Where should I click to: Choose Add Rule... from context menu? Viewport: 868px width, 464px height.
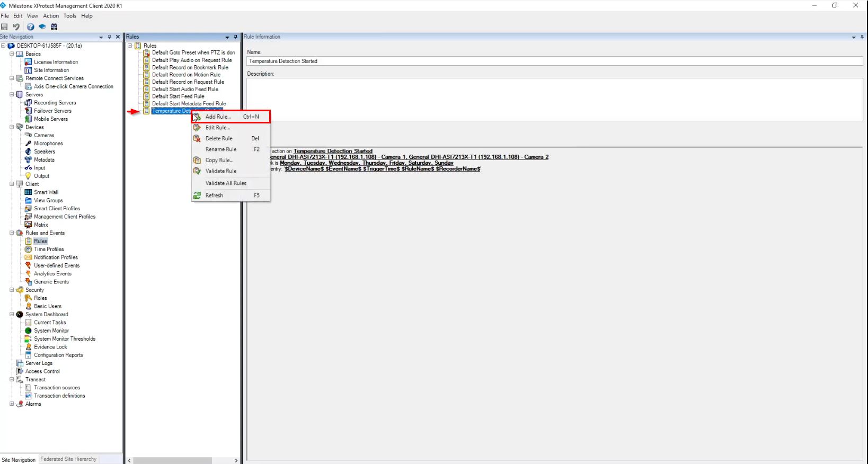[231, 117]
